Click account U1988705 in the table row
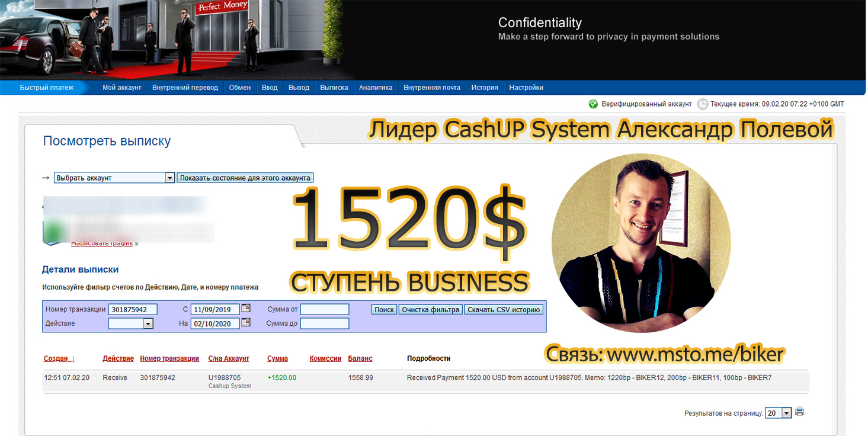 click(x=225, y=377)
